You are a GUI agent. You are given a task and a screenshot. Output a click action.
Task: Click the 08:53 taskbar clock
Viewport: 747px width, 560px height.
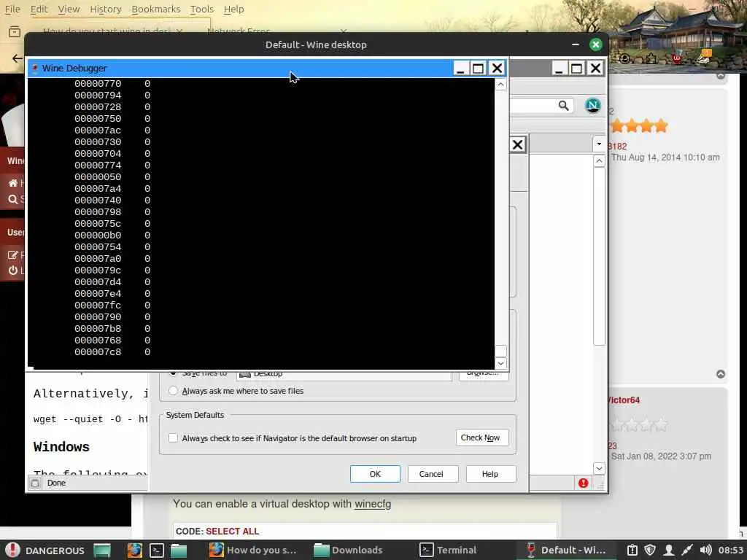click(x=731, y=550)
